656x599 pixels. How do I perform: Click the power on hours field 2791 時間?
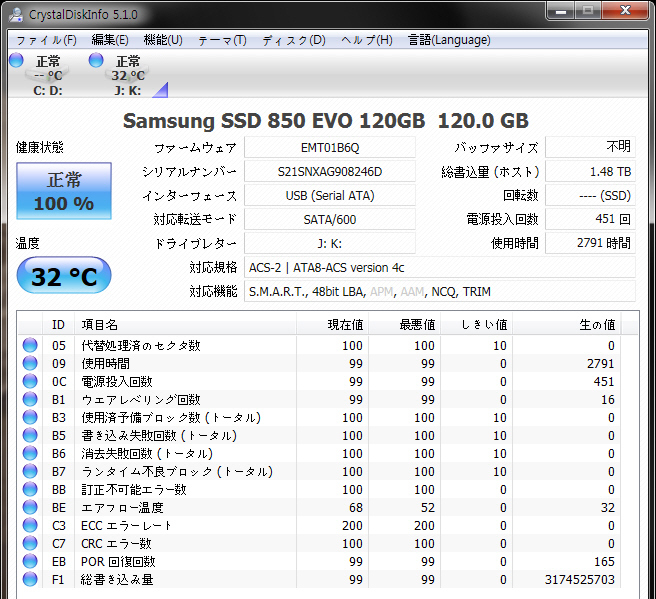tap(590, 243)
